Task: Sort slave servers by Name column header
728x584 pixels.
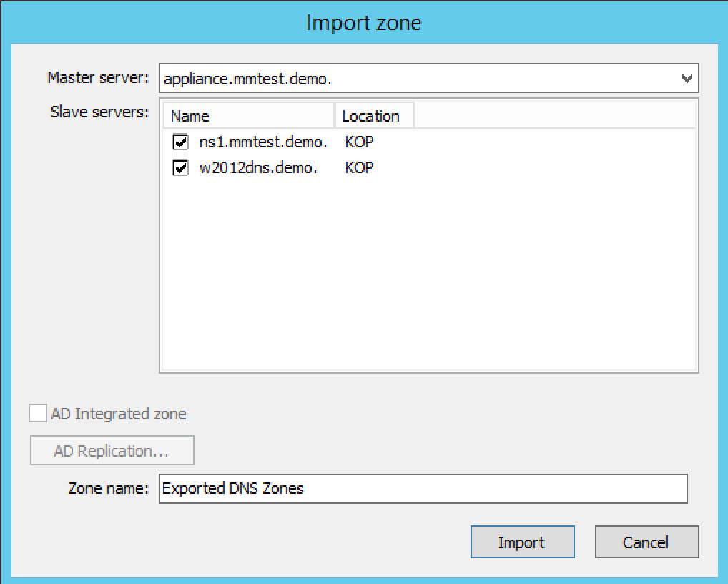Action: [x=248, y=116]
